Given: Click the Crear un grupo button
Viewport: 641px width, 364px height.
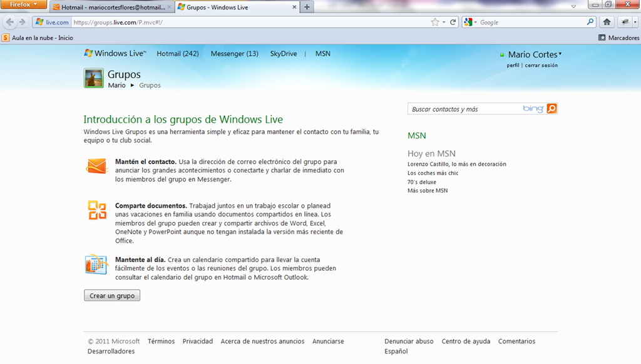Looking at the screenshot, I should pyautogui.click(x=112, y=295).
